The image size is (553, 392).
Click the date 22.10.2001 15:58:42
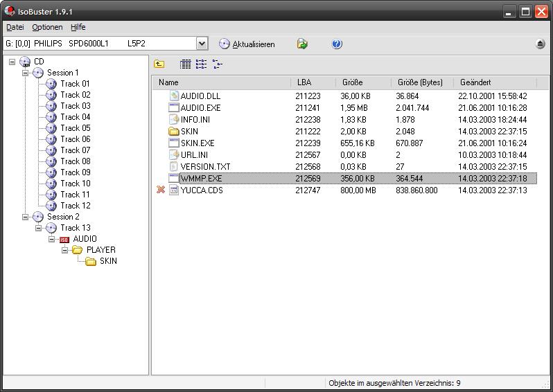pyautogui.click(x=493, y=96)
